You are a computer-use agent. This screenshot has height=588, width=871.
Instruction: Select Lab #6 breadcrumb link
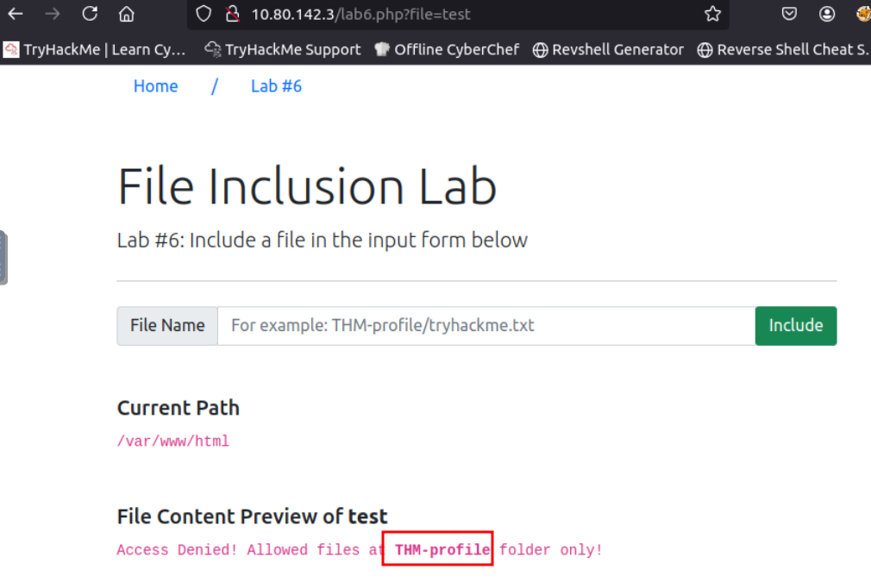click(x=276, y=86)
